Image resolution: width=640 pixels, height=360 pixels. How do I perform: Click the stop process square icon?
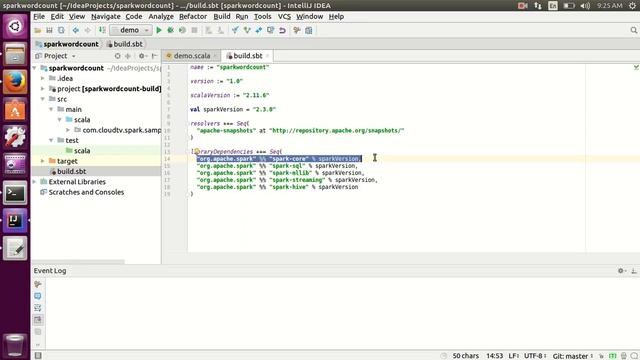coord(194,30)
